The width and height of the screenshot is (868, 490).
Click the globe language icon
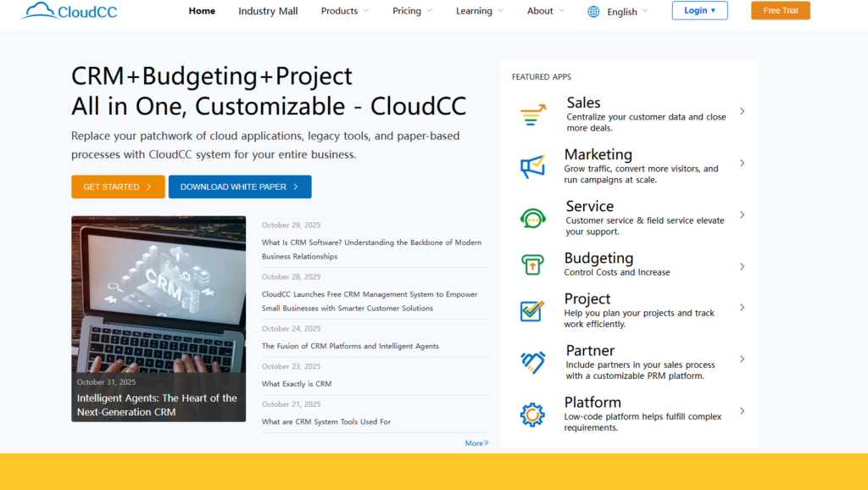593,12
